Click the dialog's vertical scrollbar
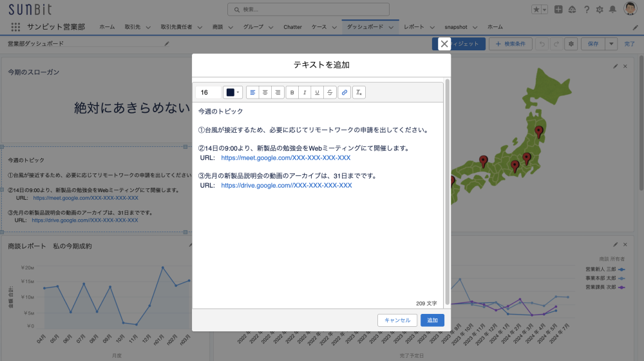Screen dimensions: 644x361 pyautogui.click(x=448, y=192)
